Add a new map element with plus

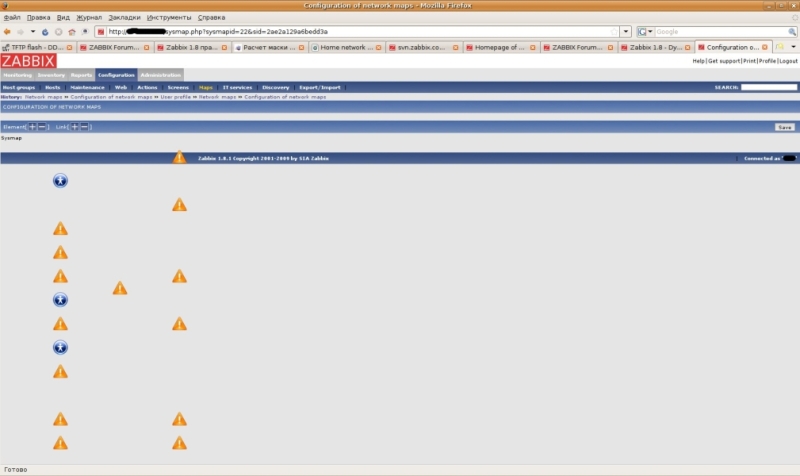[x=32, y=127]
